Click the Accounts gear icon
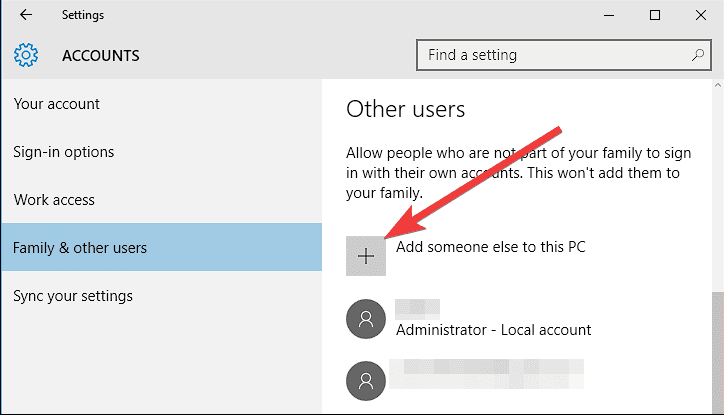 tap(26, 55)
